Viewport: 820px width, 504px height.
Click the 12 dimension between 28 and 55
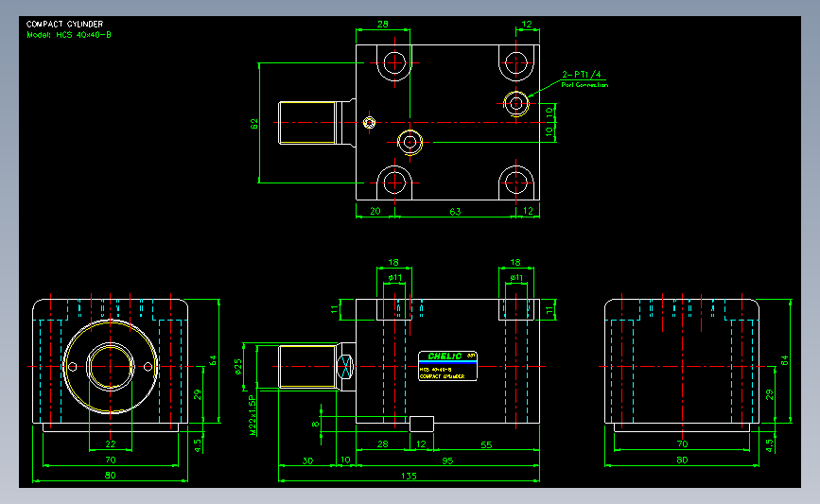422,443
